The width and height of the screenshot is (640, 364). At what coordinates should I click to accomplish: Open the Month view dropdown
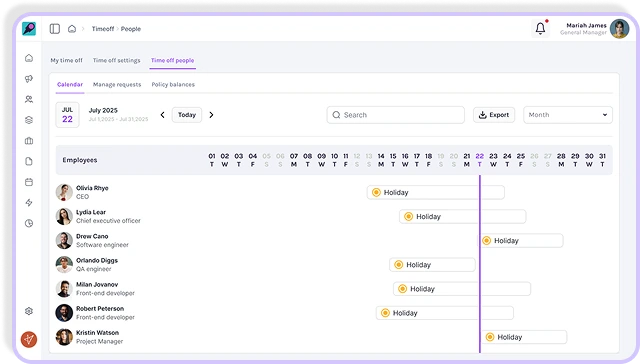click(568, 115)
